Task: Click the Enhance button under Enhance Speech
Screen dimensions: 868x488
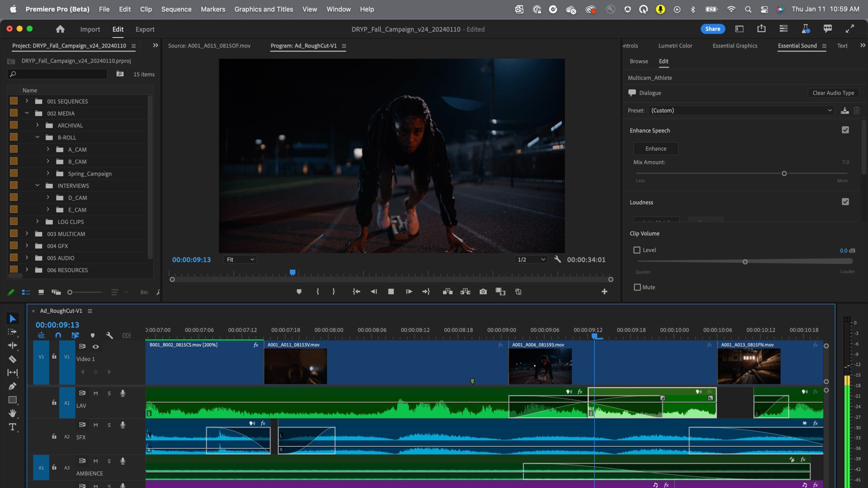Action: [x=655, y=148]
